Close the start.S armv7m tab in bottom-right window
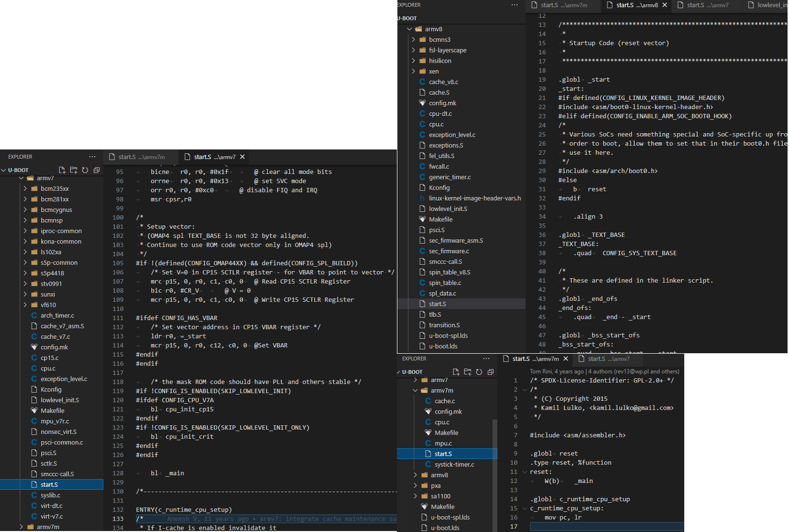Image resolution: width=789 pixels, height=532 pixels. pyautogui.click(x=566, y=359)
